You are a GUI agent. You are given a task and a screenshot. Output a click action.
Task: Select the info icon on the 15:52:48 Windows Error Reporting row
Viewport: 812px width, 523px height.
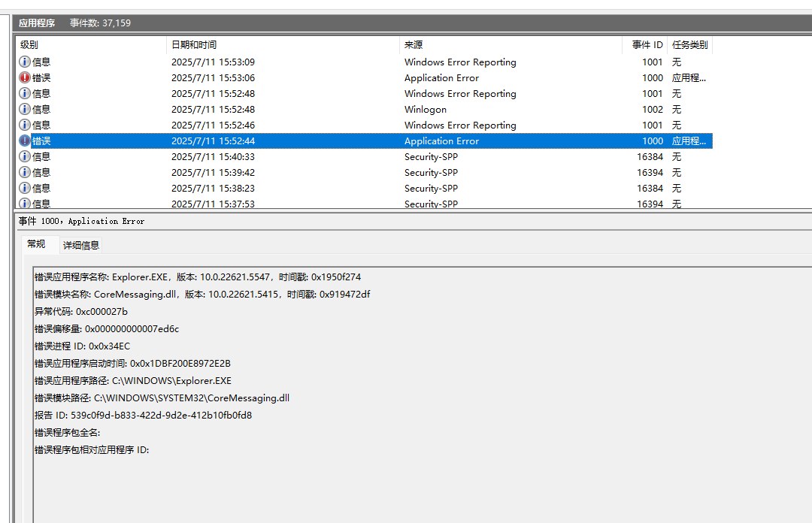click(26, 93)
